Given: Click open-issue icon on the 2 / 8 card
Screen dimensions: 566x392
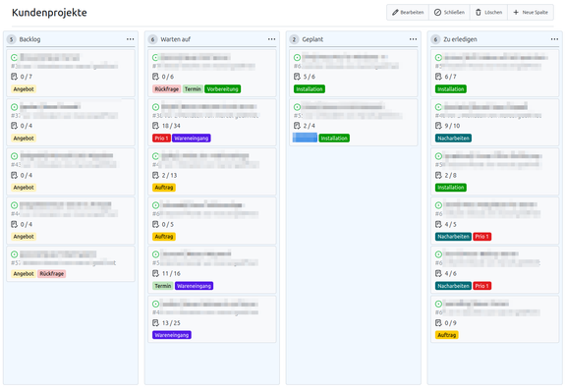Looking at the screenshot, I should tap(438, 156).
